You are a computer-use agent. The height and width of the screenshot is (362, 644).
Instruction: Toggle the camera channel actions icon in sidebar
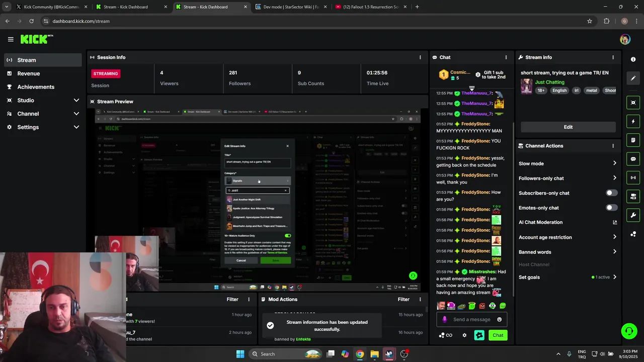pos(633,196)
